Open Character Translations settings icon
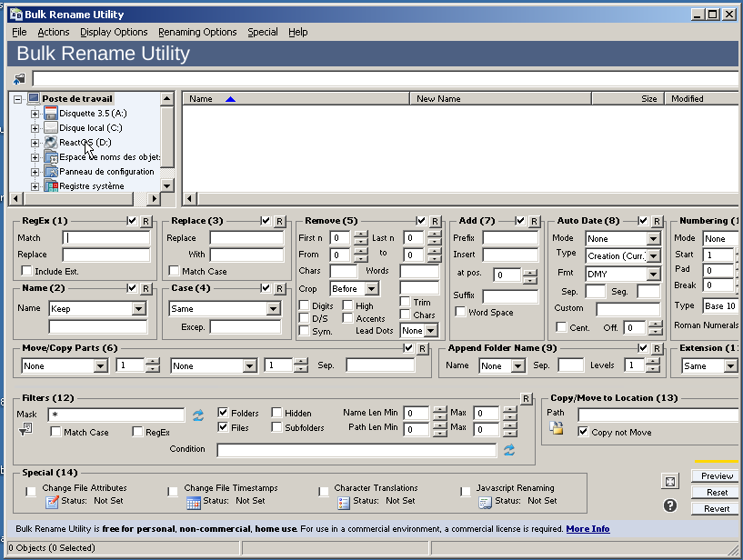 344,503
